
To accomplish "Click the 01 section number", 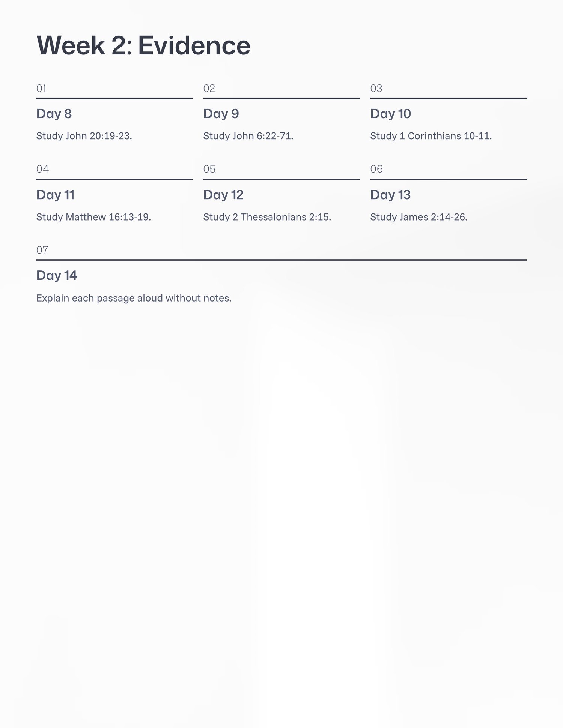I will coord(41,89).
